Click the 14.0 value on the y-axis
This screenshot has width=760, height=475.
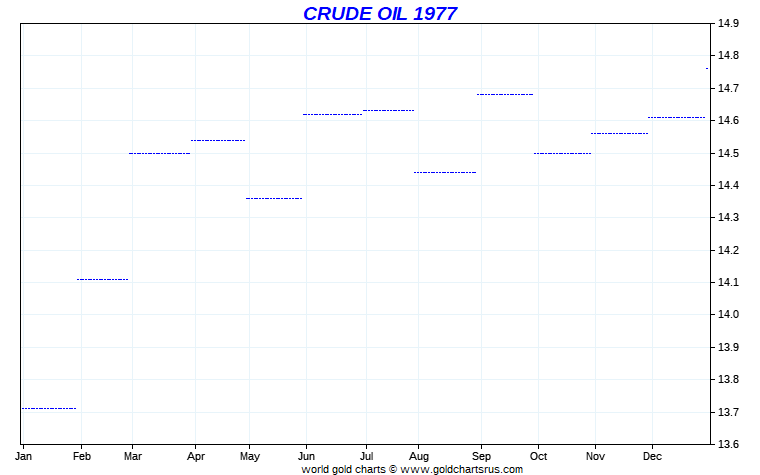point(728,315)
